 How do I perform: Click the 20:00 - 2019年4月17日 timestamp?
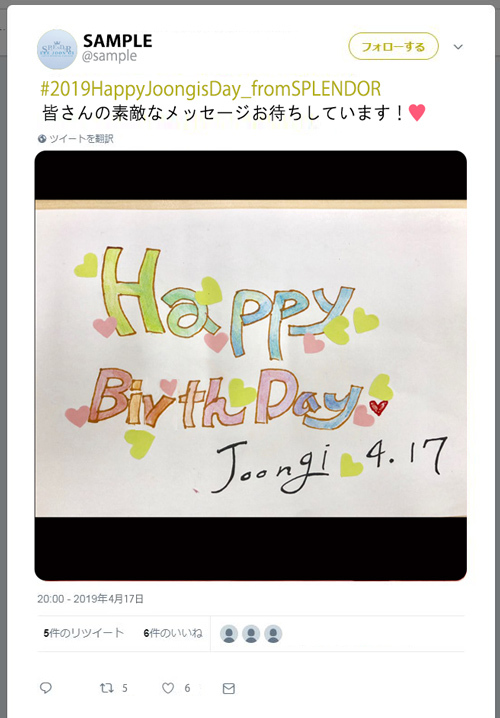click(x=91, y=599)
